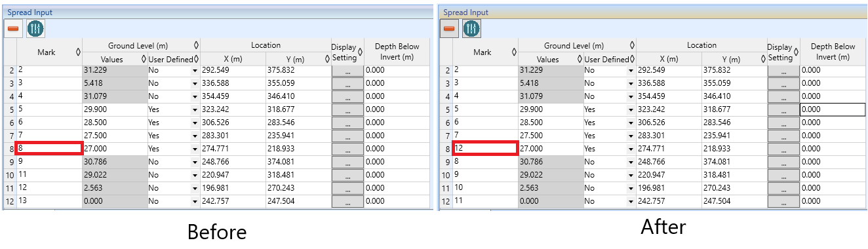This screenshot has height=249, width=868.
Task: Click Location header in After panel
Action: 701,45
